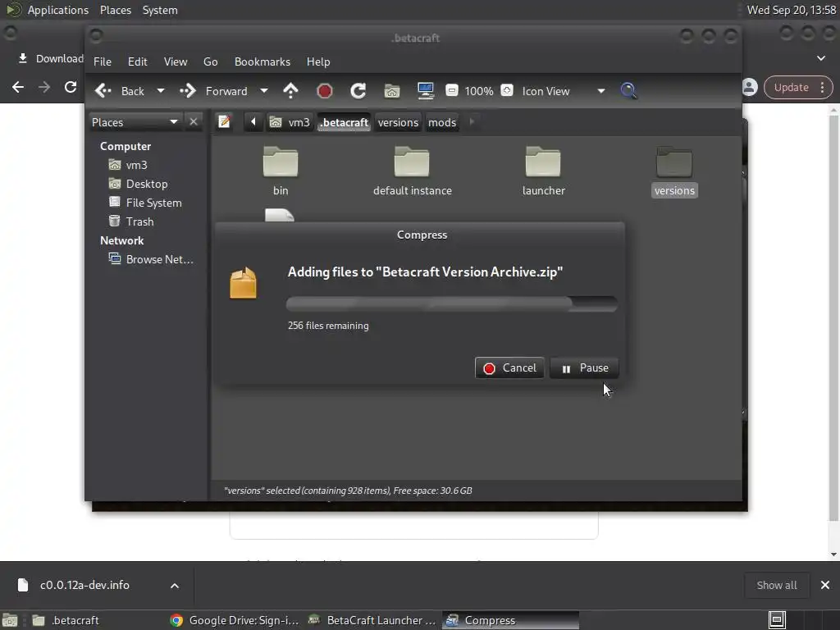Viewport: 840px width, 630px height.
Task: Toggle text location entry edit icon
Action: (x=224, y=122)
